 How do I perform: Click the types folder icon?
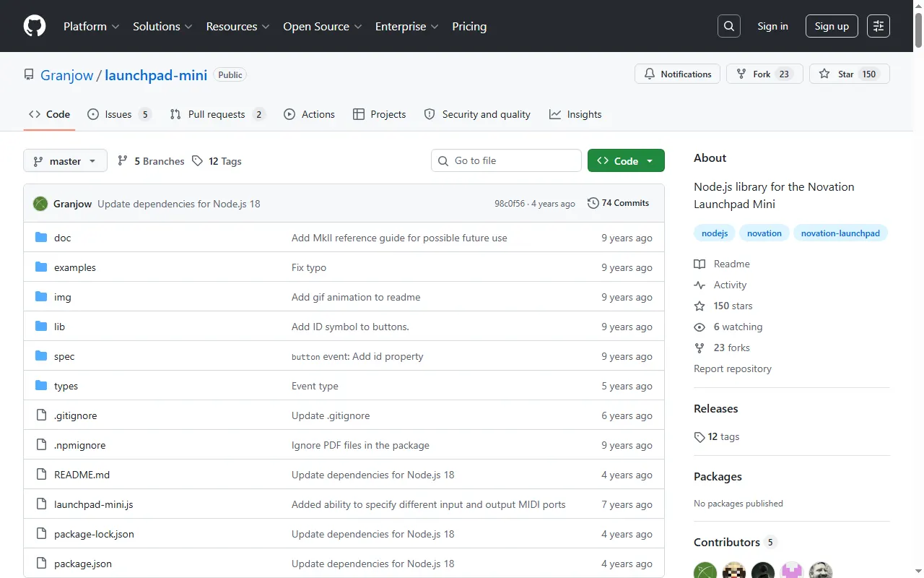tap(41, 386)
